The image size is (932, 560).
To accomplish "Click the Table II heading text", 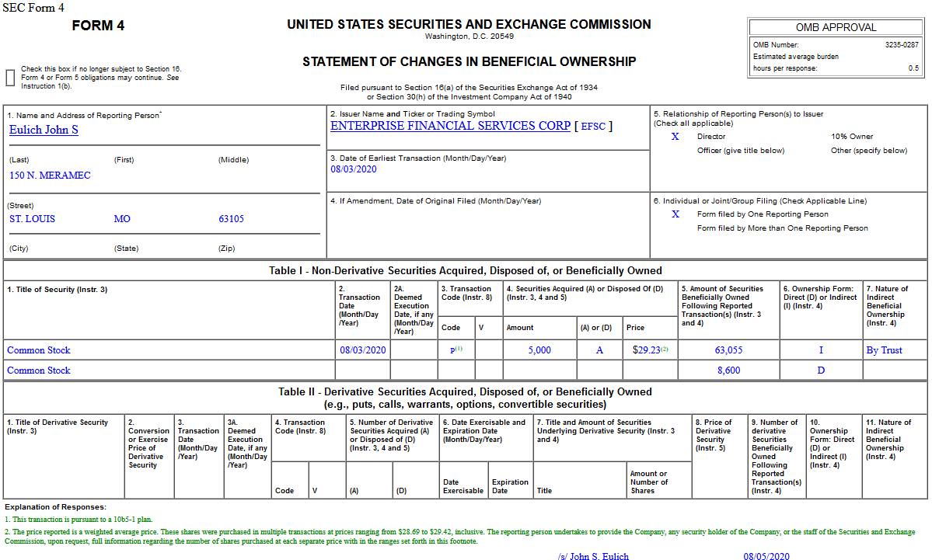I will point(466,398).
